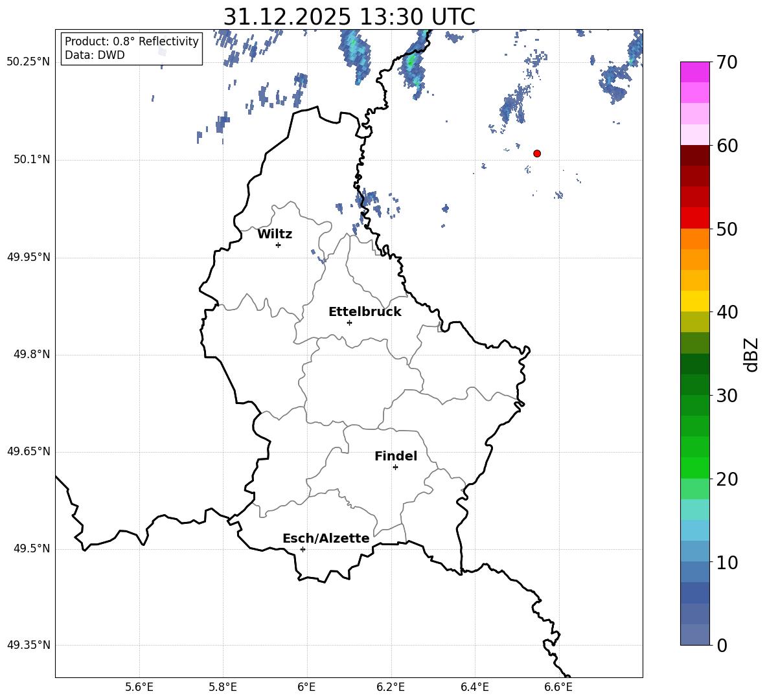Click the Esch/Alzette location cross marker
The image size is (767, 700).
(303, 549)
